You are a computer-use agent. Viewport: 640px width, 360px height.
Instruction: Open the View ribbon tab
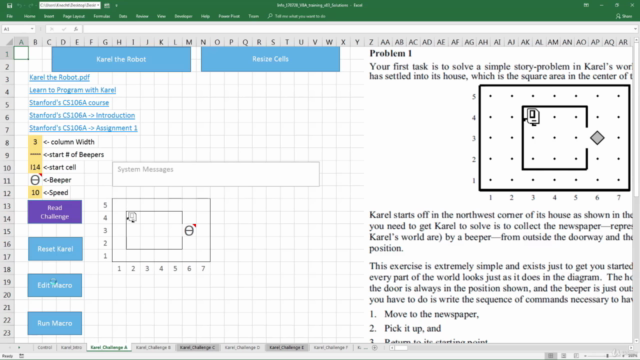pos(161,16)
